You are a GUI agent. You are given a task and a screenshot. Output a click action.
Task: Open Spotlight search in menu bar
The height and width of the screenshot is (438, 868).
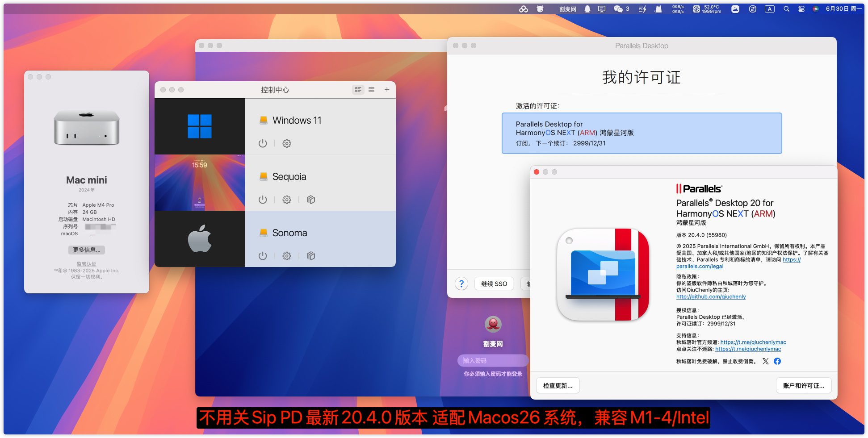pyautogui.click(x=786, y=9)
